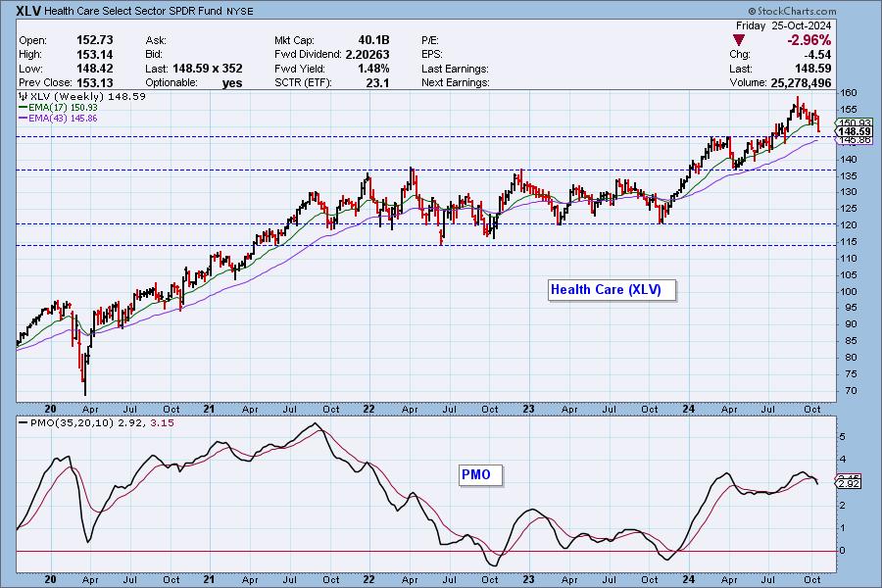Click the SCTR (ETF) value 23.1
This screenshot has width=882, height=588.
pyautogui.click(x=377, y=82)
